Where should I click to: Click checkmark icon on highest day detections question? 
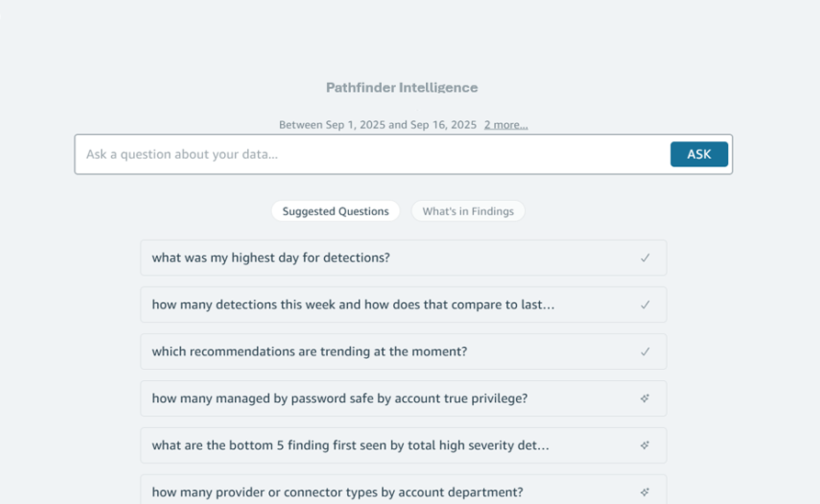645,258
